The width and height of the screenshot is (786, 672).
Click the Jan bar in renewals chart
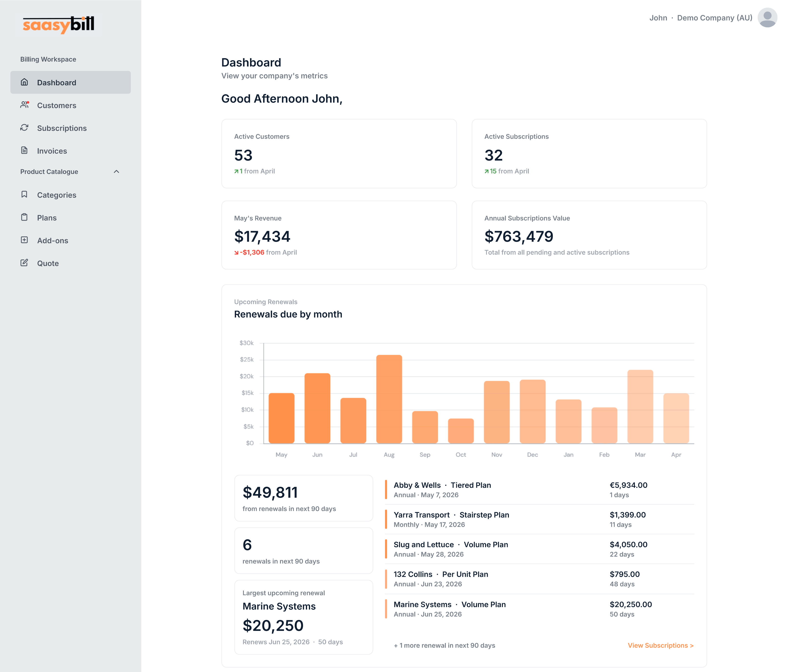point(569,421)
